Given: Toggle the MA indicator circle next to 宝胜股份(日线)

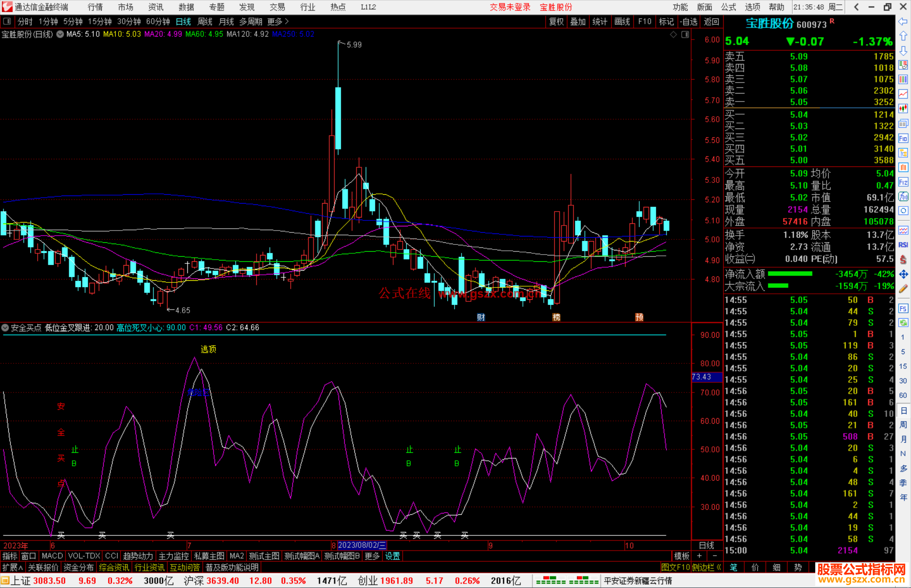Looking at the screenshot, I should click(60, 34).
